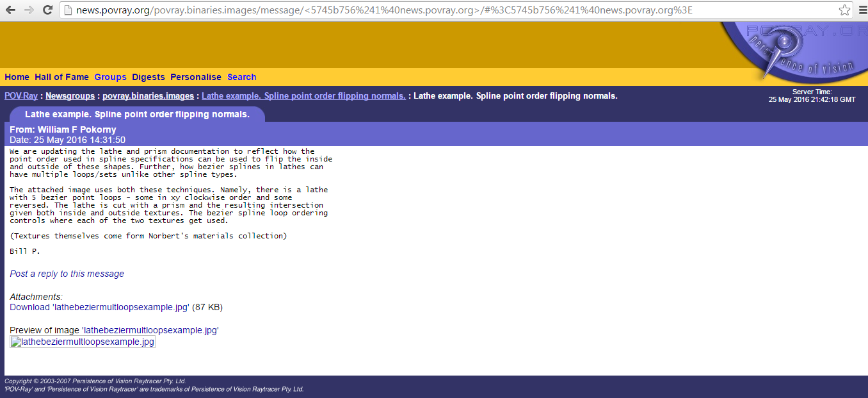Navigate to the Newsgroups breadcrumb
The image size is (868, 398).
pyautogui.click(x=70, y=96)
